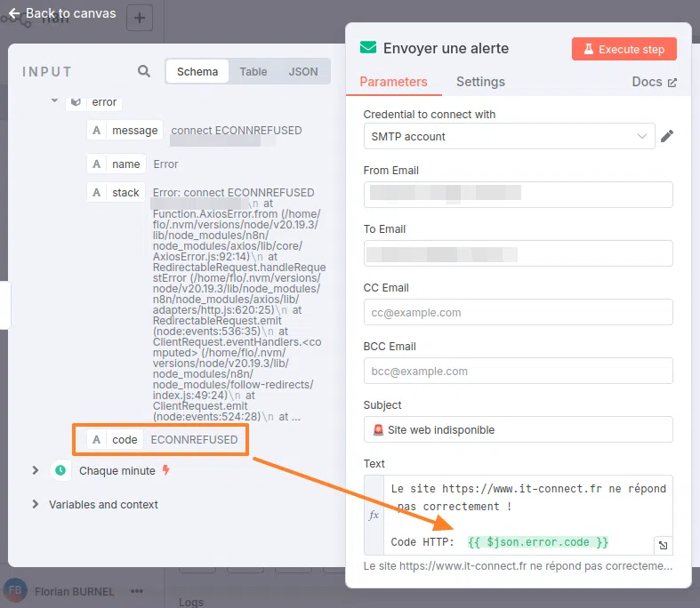The width and height of the screenshot is (700, 608).
Task: Switch input view to Table
Action: (253, 71)
